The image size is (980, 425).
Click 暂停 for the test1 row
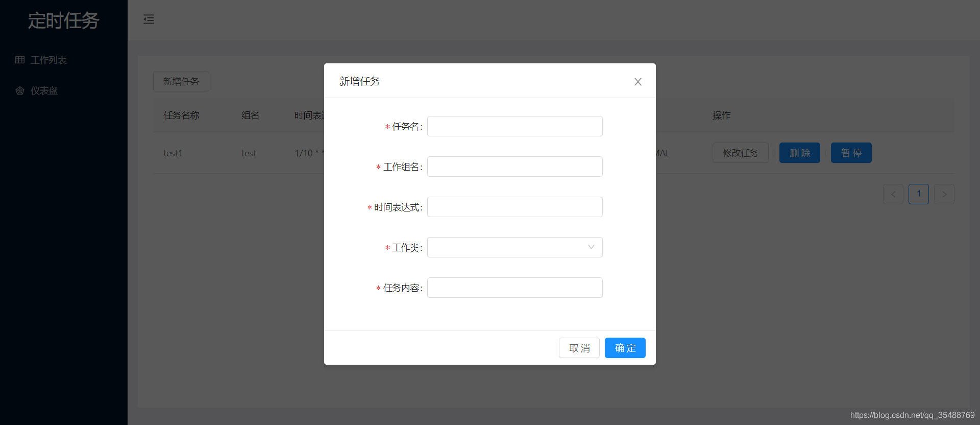pyautogui.click(x=851, y=153)
